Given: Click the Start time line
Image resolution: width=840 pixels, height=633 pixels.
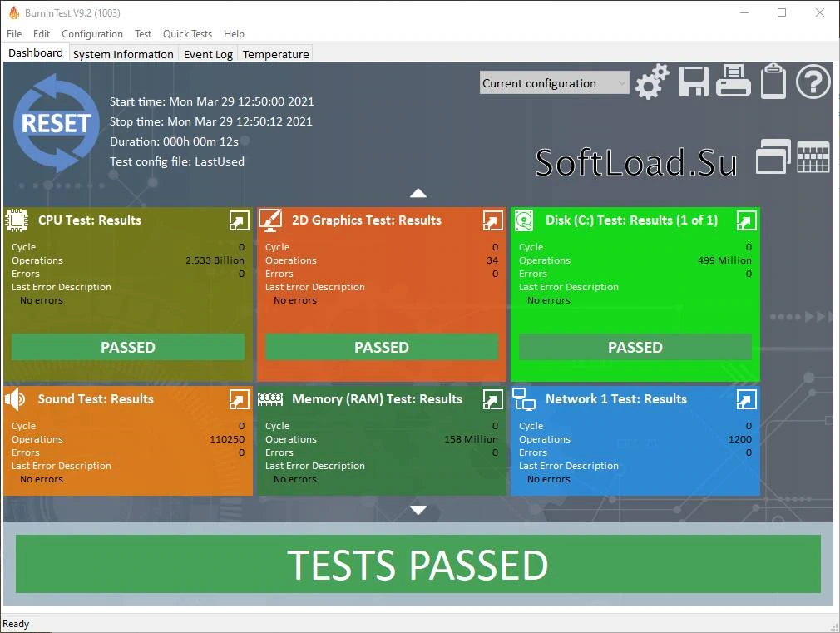Looking at the screenshot, I should coord(211,101).
